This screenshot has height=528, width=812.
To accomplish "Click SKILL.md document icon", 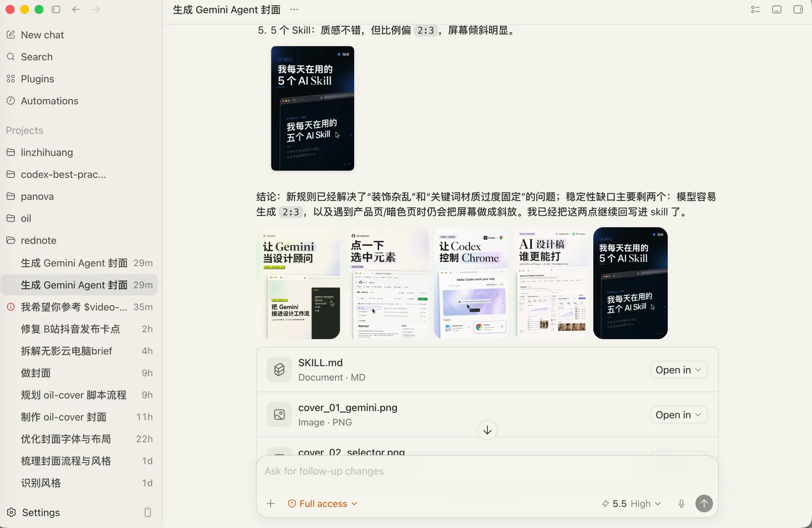I will [x=279, y=370].
